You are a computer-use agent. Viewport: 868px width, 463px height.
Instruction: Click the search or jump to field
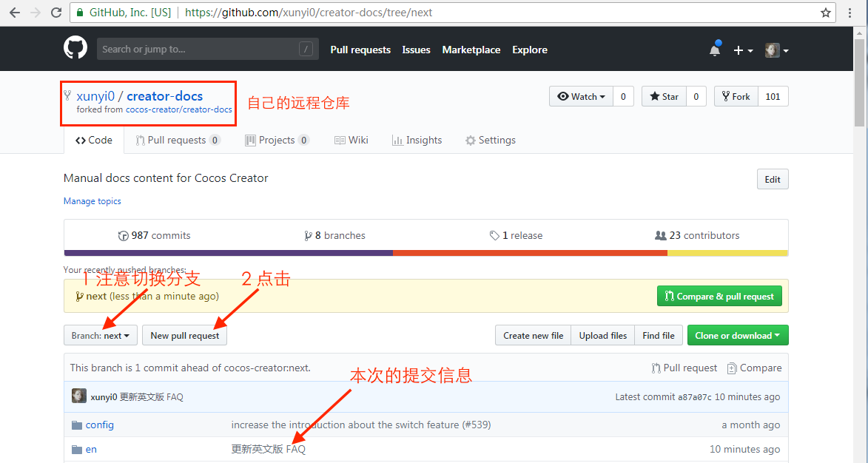208,49
